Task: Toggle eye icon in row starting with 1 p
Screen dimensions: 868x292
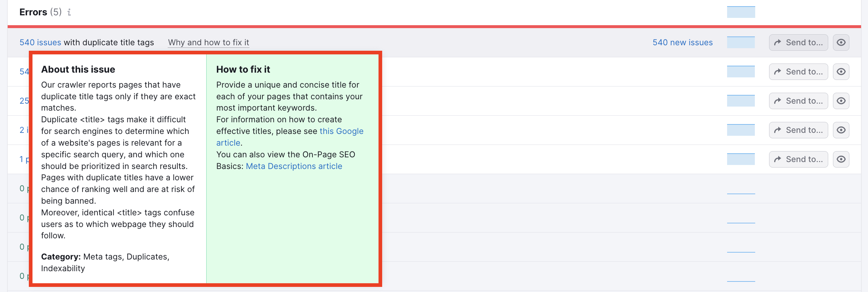Action: click(x=841, y=159)
